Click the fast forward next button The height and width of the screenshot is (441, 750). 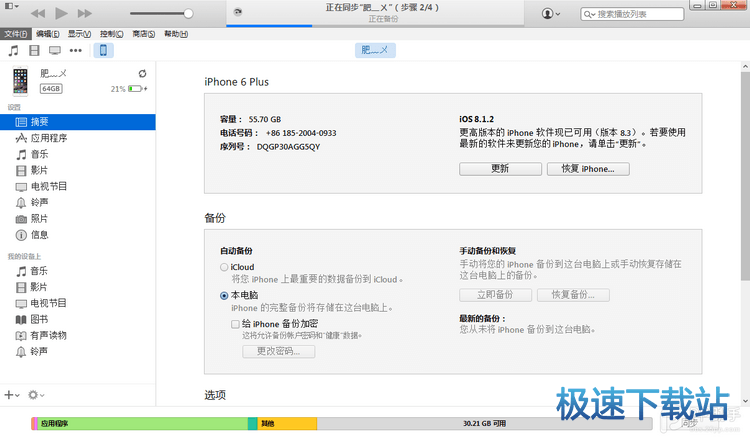(x=85, y=13)
